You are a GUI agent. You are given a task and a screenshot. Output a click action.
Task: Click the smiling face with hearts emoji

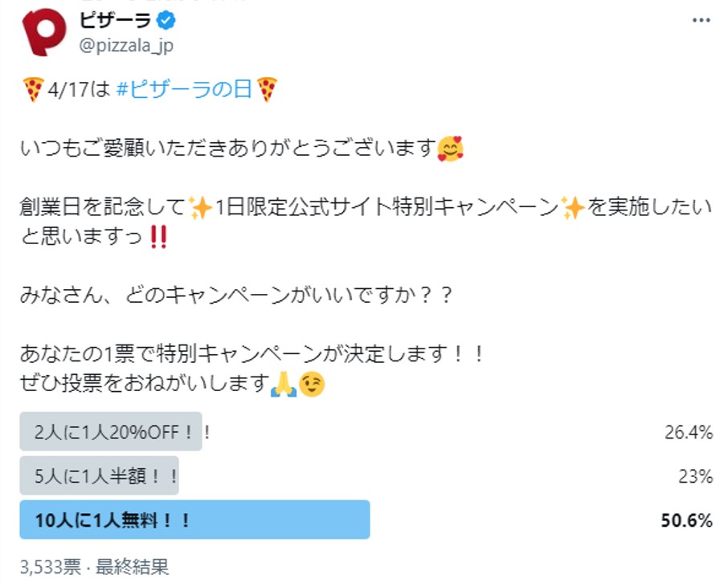[451, 149]
